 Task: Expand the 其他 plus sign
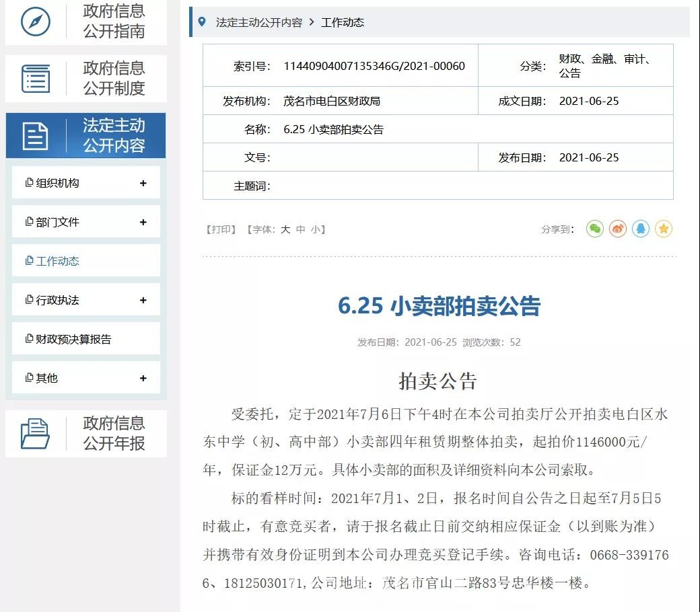point(143,378)
